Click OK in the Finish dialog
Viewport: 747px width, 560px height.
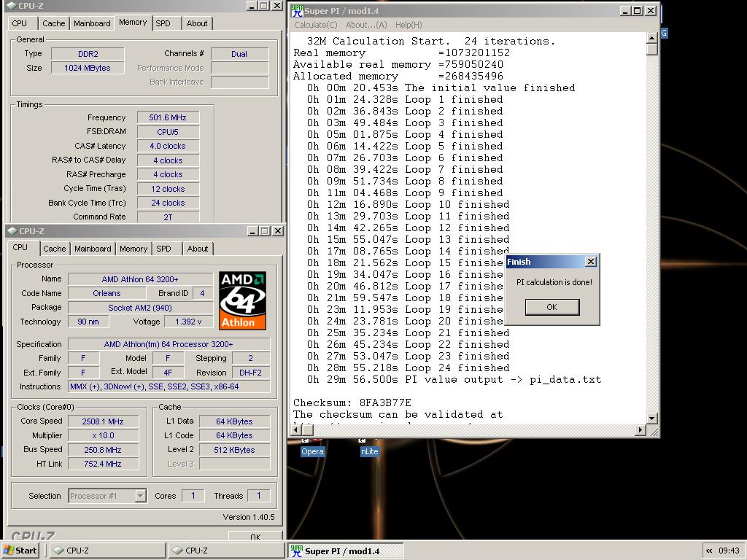coord(552,307)
